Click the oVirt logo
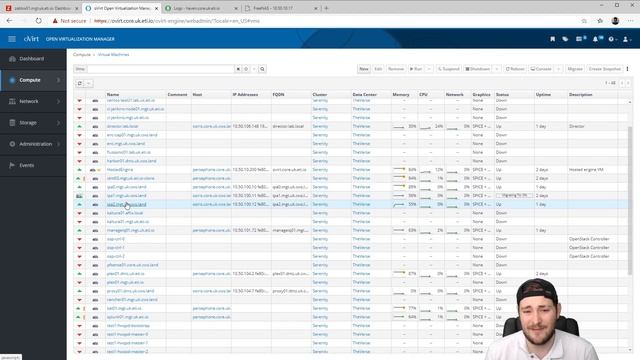640x360 pixels. click(31, 39)
